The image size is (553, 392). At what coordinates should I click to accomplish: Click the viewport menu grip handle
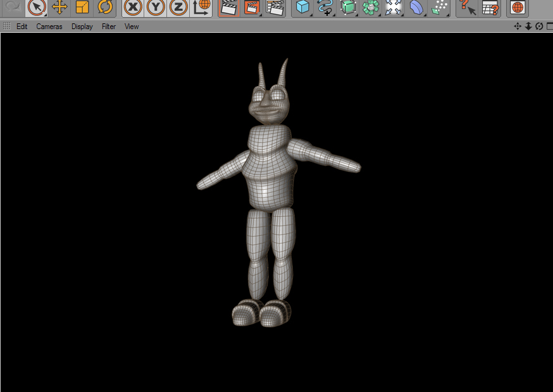pos(7,26)
